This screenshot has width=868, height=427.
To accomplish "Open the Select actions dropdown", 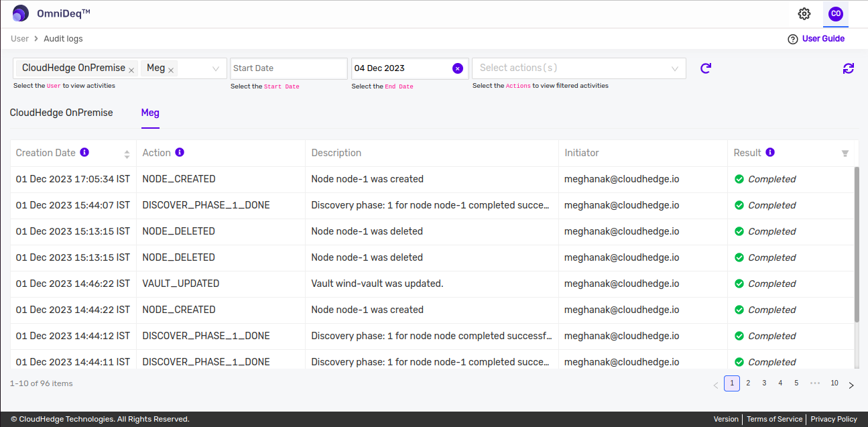I will [579, 68].
